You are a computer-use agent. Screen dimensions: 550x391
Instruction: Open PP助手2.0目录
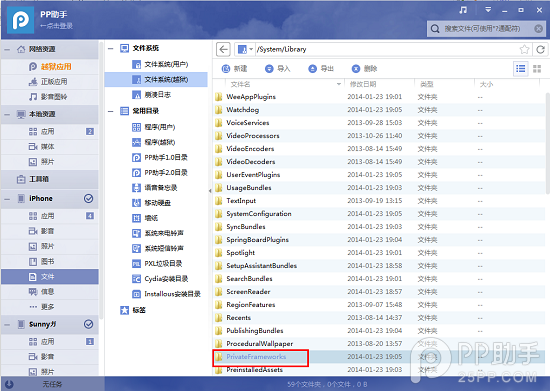(160, 173)
